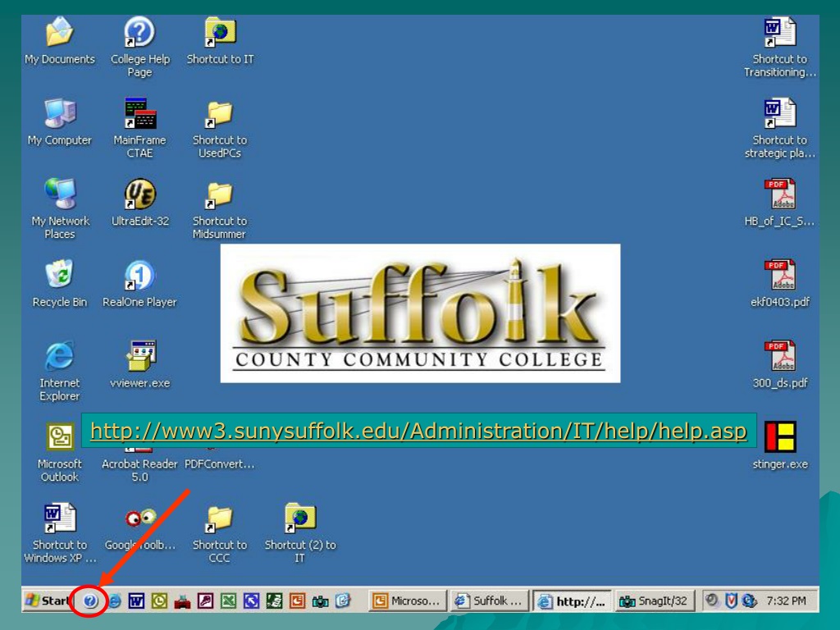The height and width of the screenshot is (630, 840).
Task: Switch to the Microso... PowerPoint taskbar button
Action: tap(407, 601)
